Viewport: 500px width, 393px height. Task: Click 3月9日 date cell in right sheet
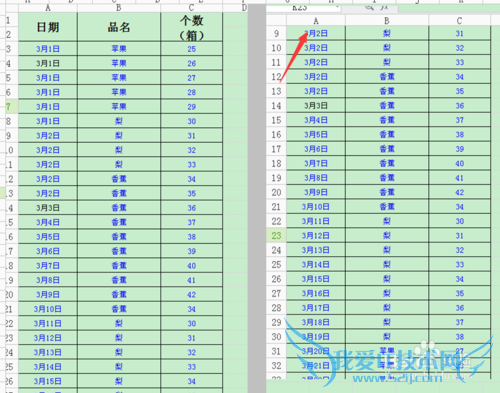tap(316, 192)
